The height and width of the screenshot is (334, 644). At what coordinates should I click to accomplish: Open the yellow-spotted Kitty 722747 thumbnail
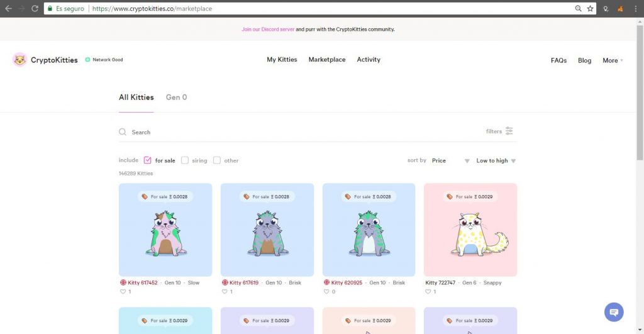point(470,230)
